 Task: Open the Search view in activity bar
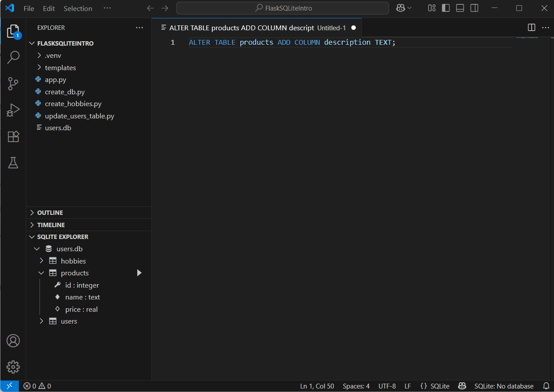pos(13,57)
